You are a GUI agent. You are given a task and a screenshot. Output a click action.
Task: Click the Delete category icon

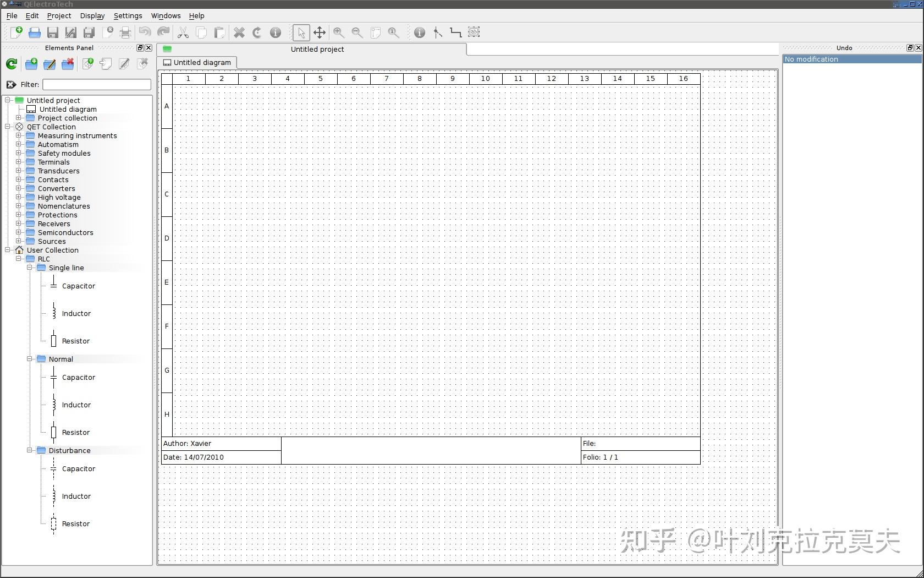(x=68, y=64)
